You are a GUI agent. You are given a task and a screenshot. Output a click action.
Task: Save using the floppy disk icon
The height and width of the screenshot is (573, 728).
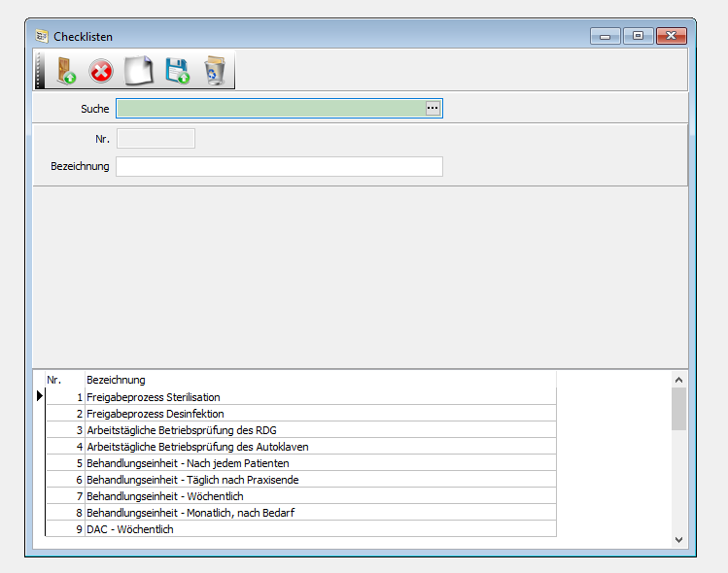(177, 71)
